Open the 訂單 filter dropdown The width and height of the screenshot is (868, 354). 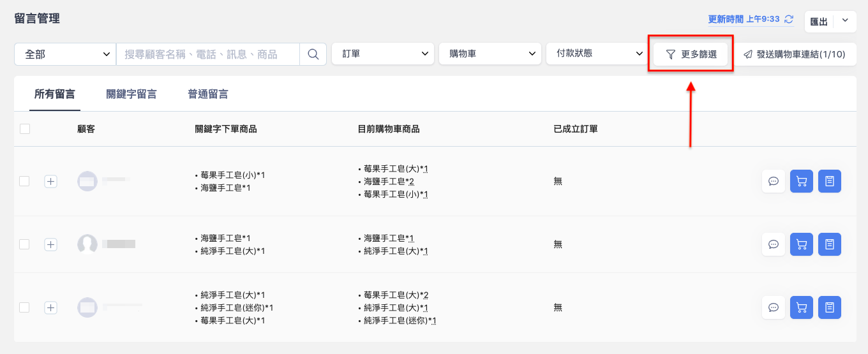point(383,54)
